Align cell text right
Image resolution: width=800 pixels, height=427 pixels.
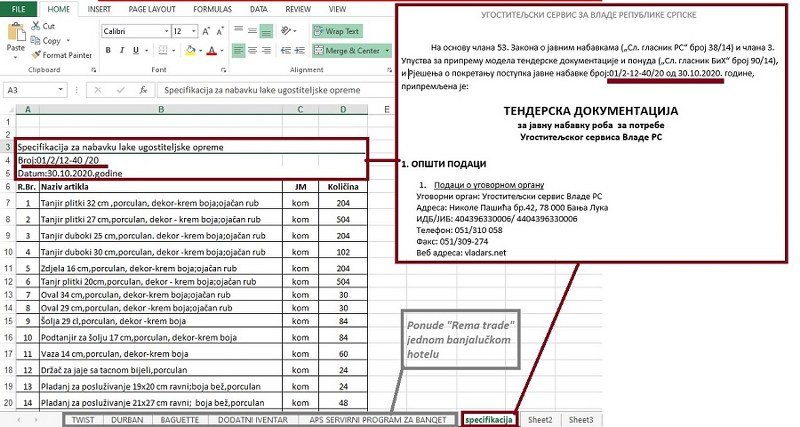tap(266, 51)
